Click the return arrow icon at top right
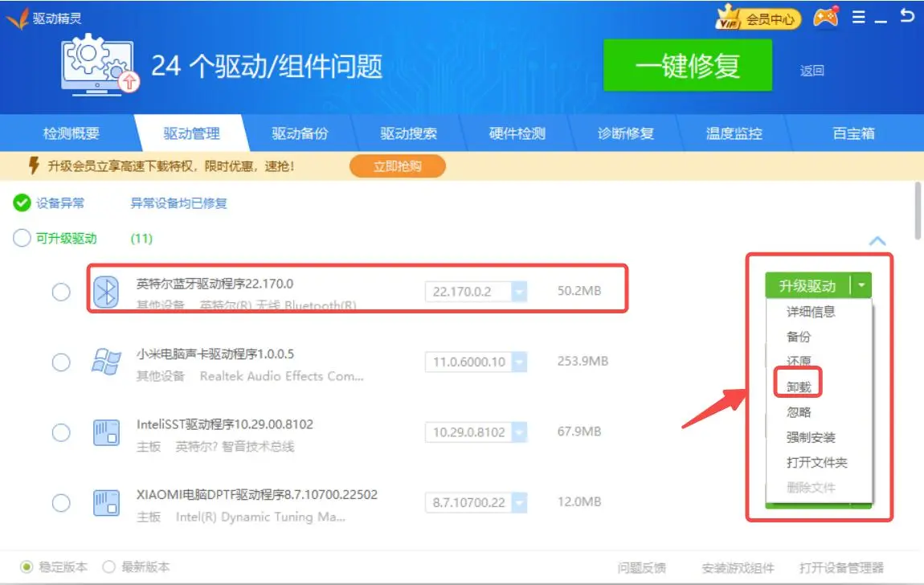This screenshot has width=924, height=585. click(908, 16)
